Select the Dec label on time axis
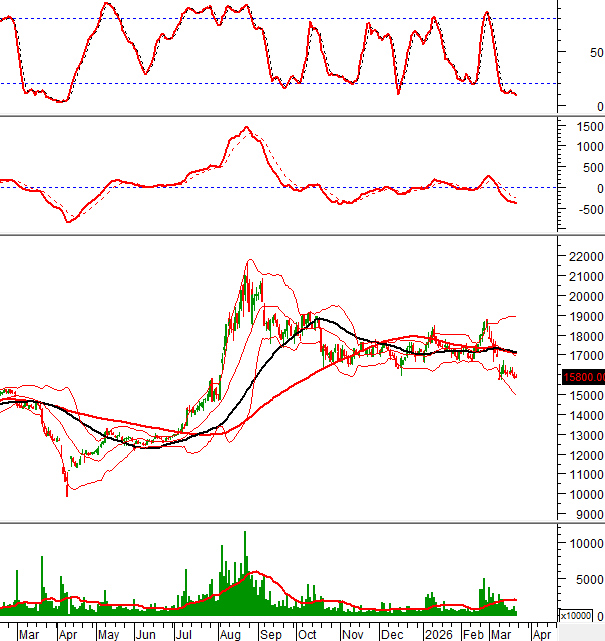 (x=391, y=633)
